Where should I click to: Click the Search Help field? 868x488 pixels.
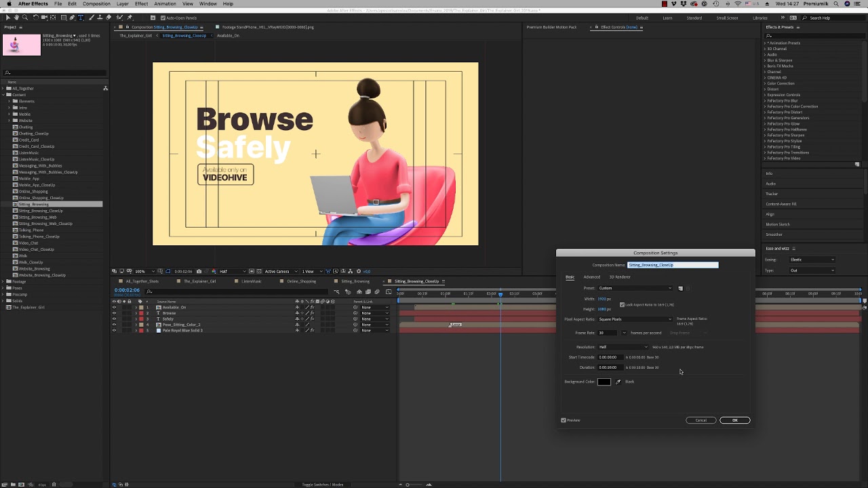click(x=834, y=18)
